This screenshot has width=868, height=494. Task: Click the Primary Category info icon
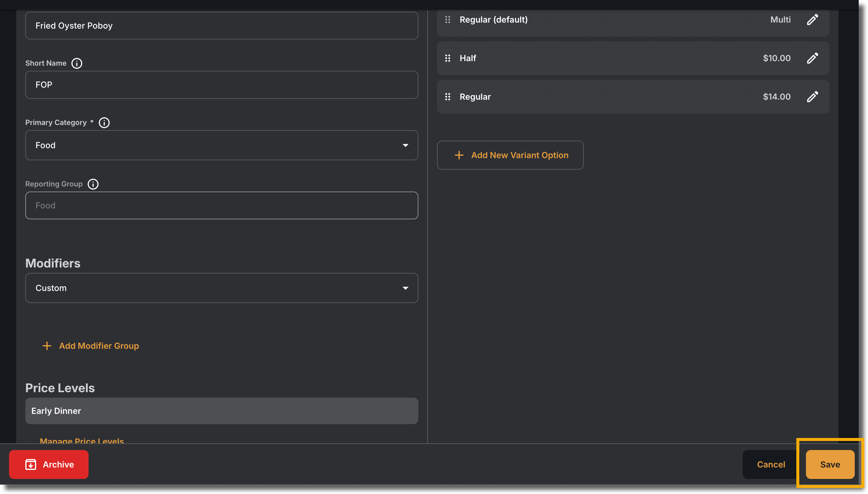click(x=104, y=123)
